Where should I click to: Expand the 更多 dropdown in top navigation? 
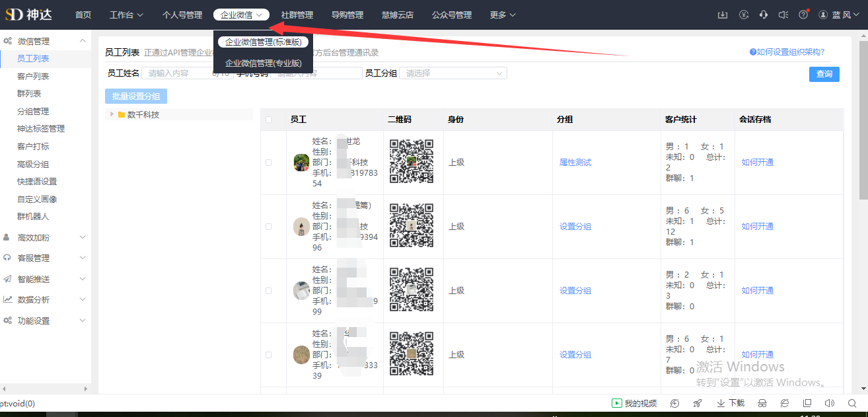click(503, 15)
